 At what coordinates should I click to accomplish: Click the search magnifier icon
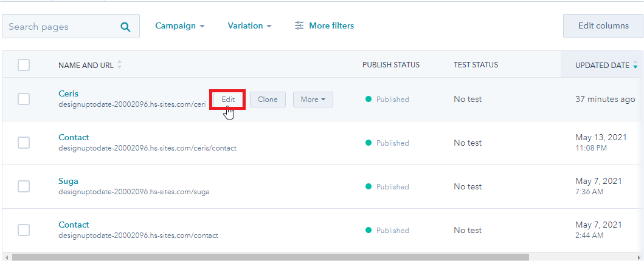pyautogui.click(x=126, y=27)
